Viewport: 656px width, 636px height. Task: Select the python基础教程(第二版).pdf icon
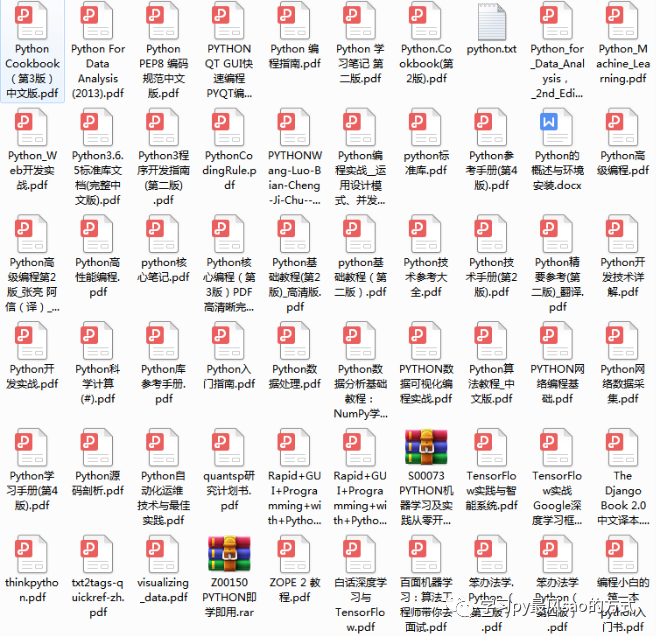360,233
